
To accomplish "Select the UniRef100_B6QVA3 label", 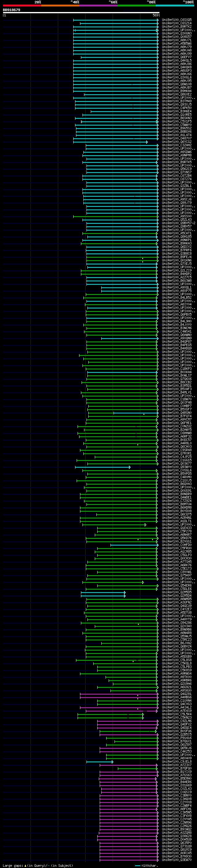I will coord(177,484).
